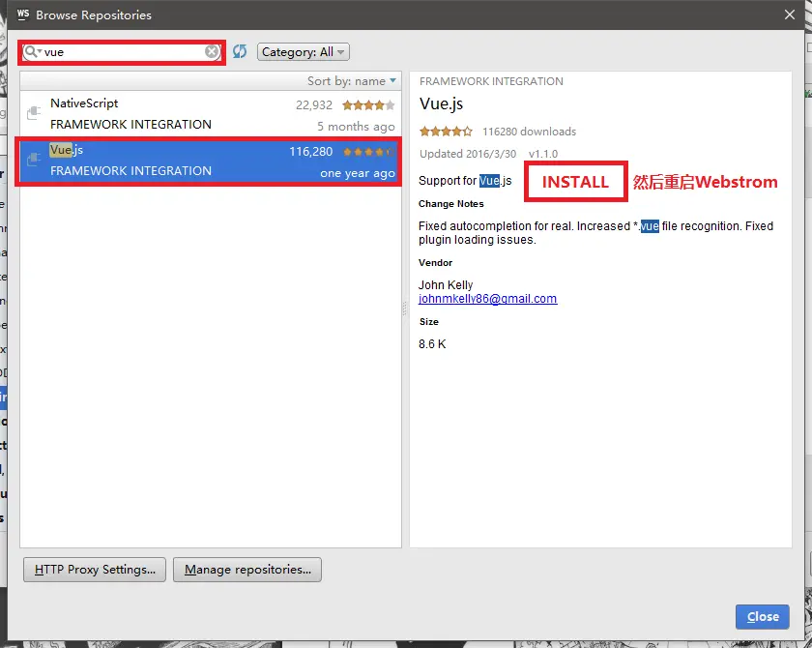Close the Browse Repositories dialog
The height and width of the screenshot is (648, 812).
pyautogui.click(x=763, y=616)
